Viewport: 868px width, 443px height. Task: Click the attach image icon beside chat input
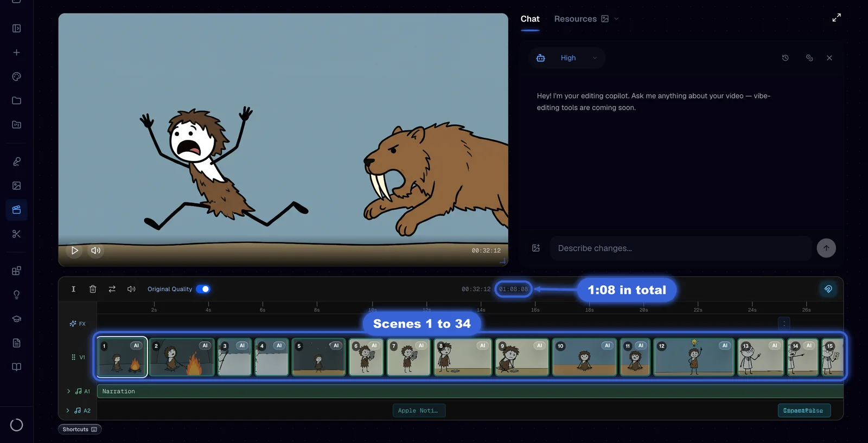pyautogui.click(x=536, y=248)
